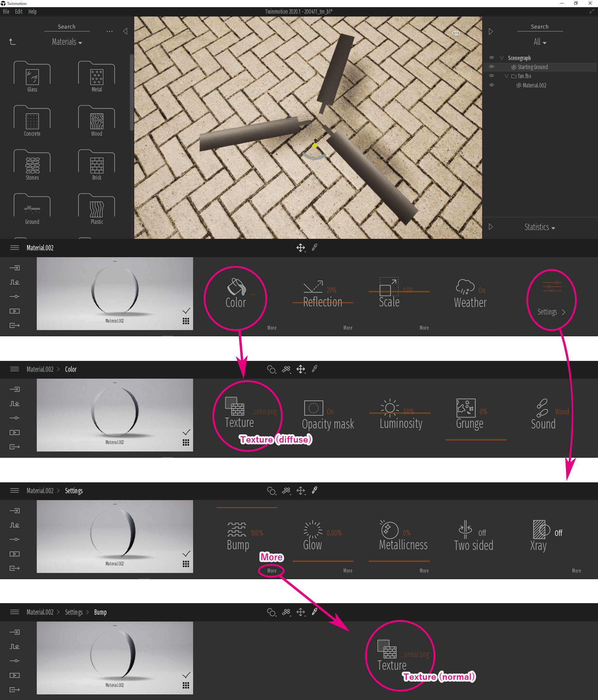Open the Plastic materials folder
Screen dimensions: 598x700
click(97, 209)
